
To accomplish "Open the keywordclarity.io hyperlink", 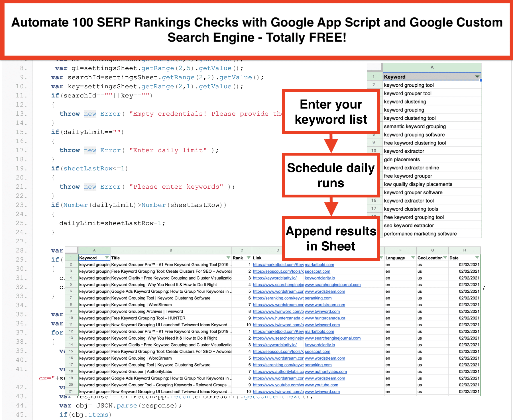I will coord(319,278).
